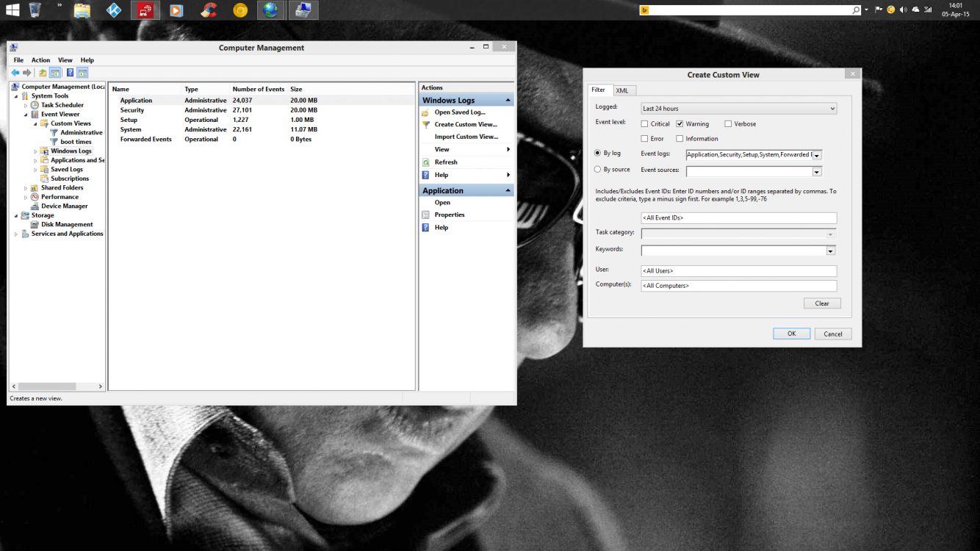This screenshot has width=980, height=551.
Task: Click the globe browser icon in taskbar
Action: click(x=271, y=10)
